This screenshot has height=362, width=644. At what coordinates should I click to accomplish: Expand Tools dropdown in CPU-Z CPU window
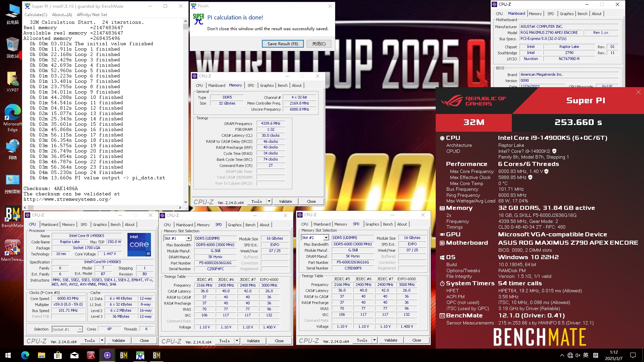pyautogui.click(x=102, y=341)
